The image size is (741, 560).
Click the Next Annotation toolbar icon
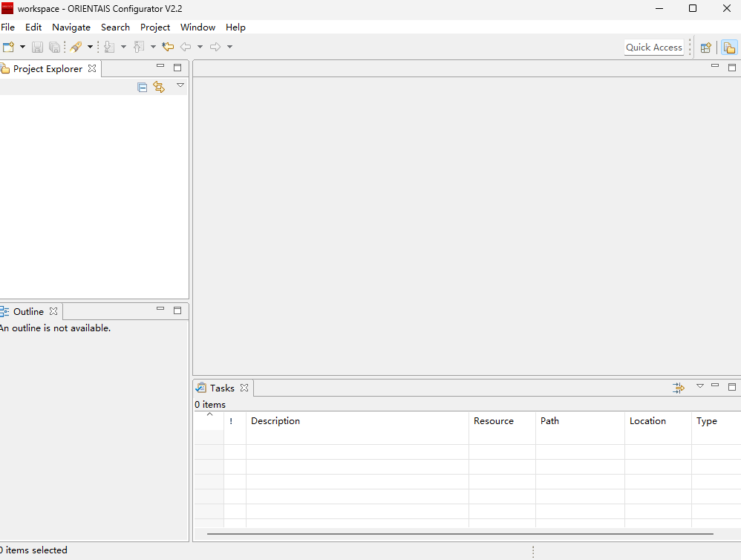point(109,47)
